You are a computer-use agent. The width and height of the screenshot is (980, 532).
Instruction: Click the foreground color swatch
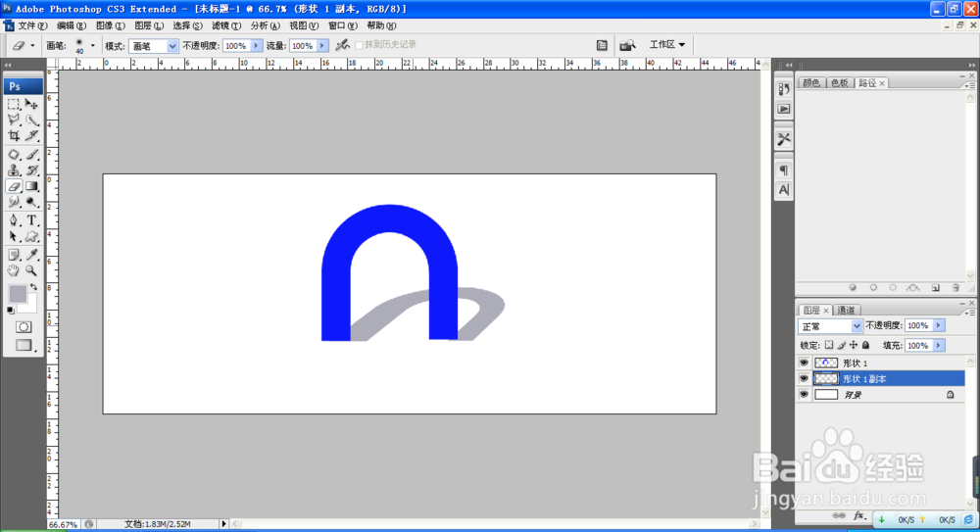coord(17,293)
